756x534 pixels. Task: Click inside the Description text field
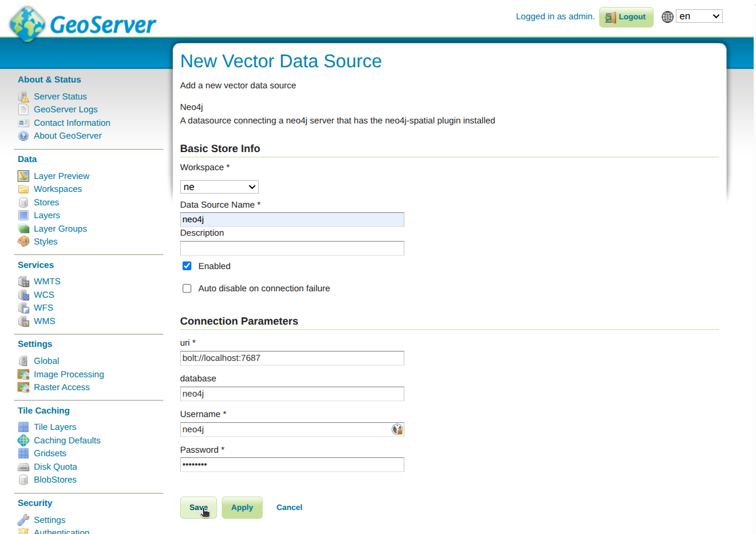(x=291, y=248)
